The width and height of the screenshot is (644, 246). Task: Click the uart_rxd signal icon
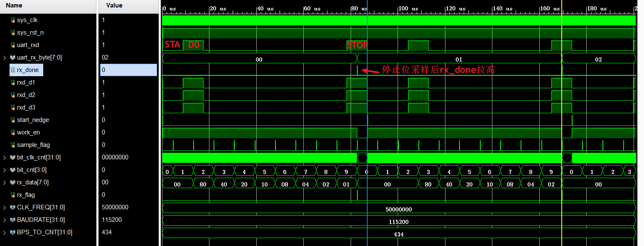(x=12, y=45)
